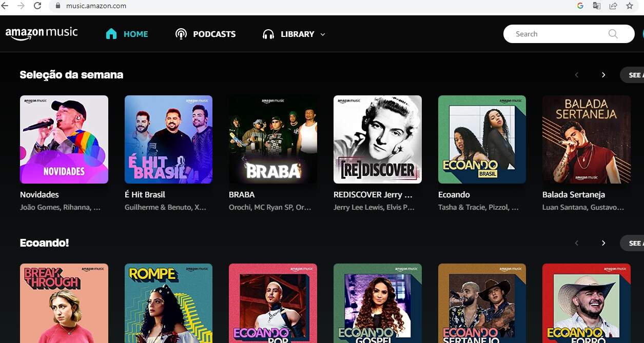Select the music.amazon.com address bar URL
This screenshot has height=343, width=644.
point(96,6)
